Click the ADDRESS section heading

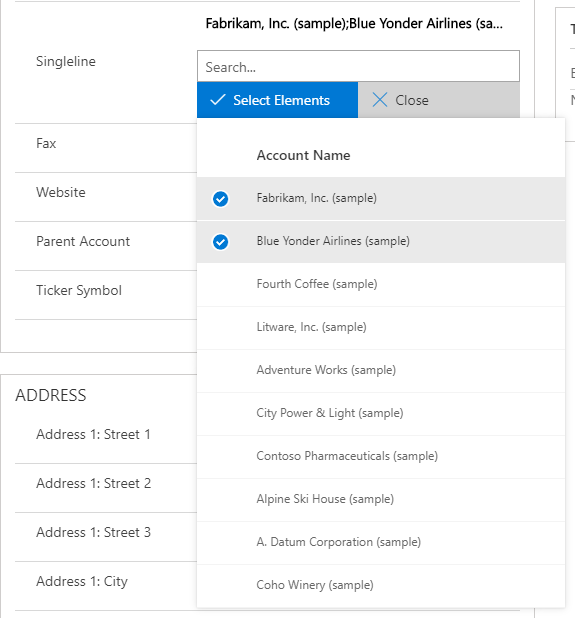[x=51, y=395]
